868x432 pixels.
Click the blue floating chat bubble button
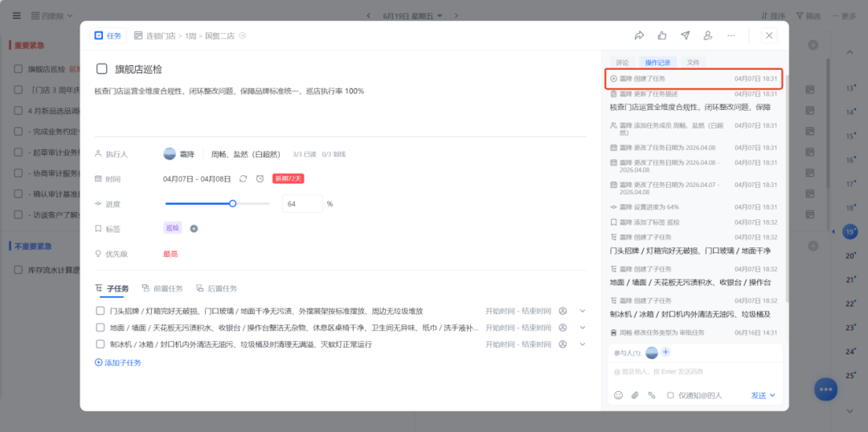826,389
